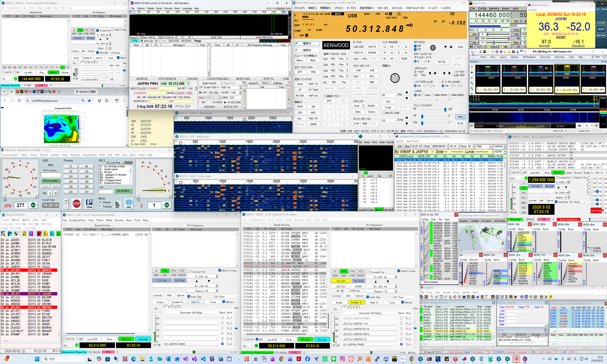The height and width of the screenshot is (364, 607).
Task: Click the QTH Locator field in PstRotator
Action: click(x=50, y=175)
